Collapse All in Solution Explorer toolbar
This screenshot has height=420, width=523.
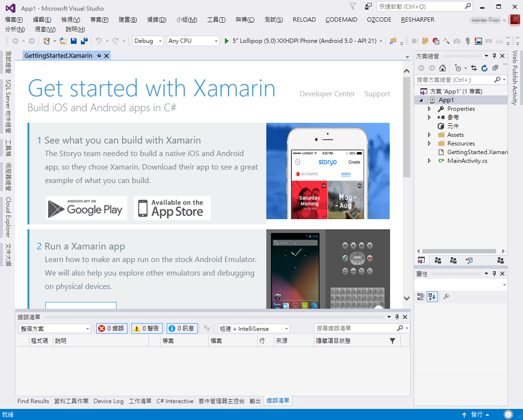point(496,68)
